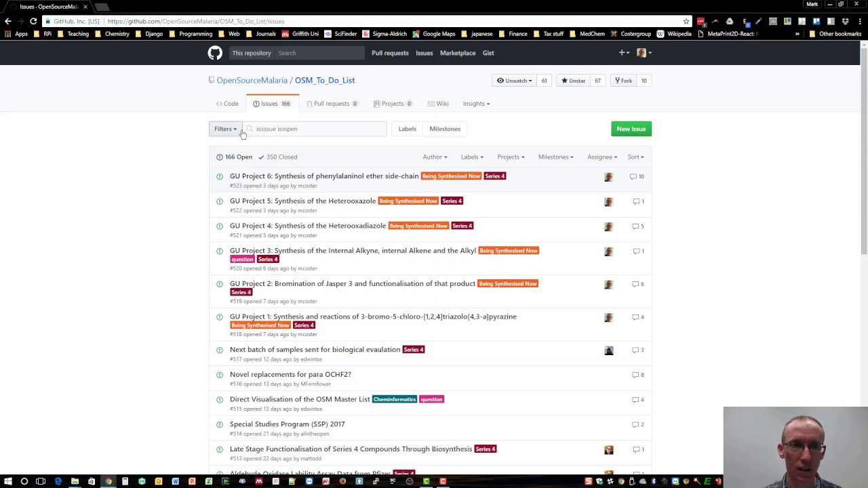Open comments on Novel replacements for para OCHF2
Viewport: 868px width, 488px height.
638,375
